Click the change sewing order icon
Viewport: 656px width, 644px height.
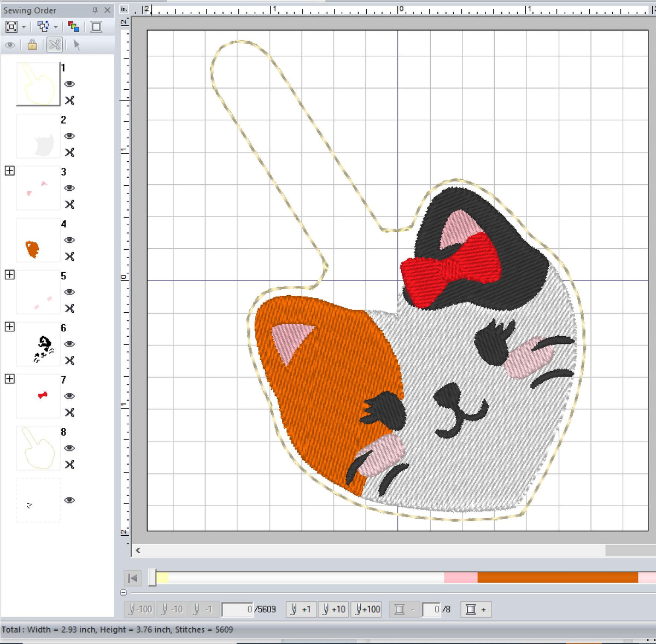(x=43, y=26)
